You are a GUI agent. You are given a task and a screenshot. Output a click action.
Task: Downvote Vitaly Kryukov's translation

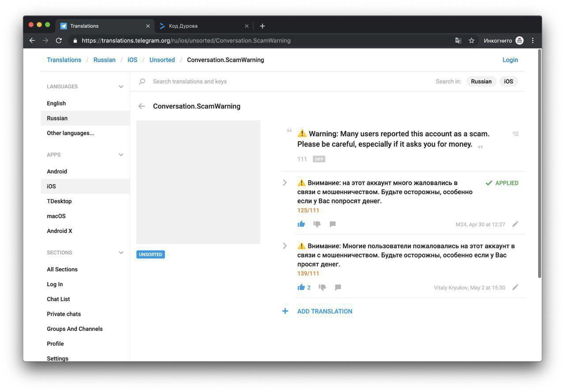coord(322,287)
